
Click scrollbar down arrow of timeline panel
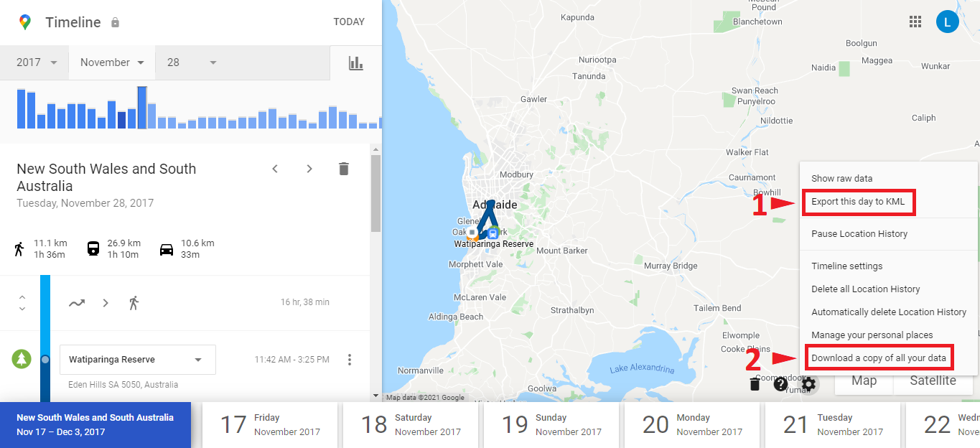pos(375,396)
